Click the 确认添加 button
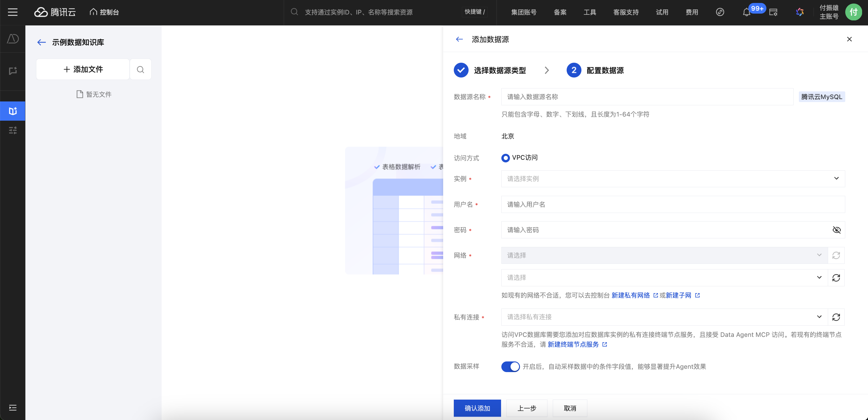 point(477,408)
